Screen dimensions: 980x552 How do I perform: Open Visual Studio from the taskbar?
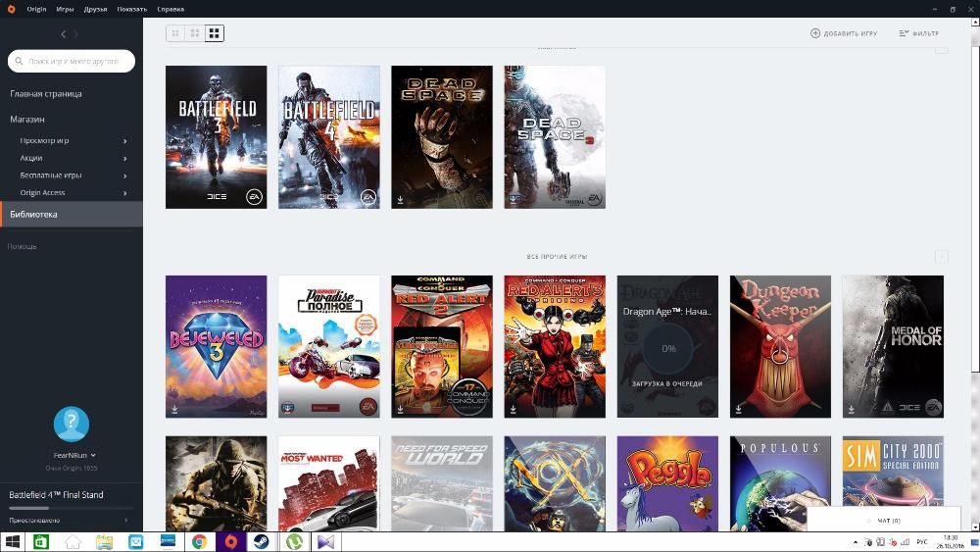325,541
